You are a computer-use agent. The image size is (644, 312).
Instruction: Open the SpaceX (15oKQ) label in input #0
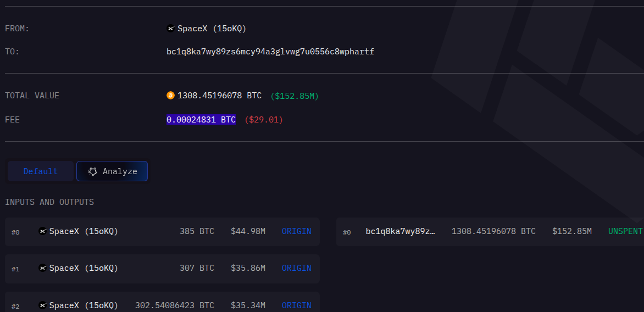84,231
